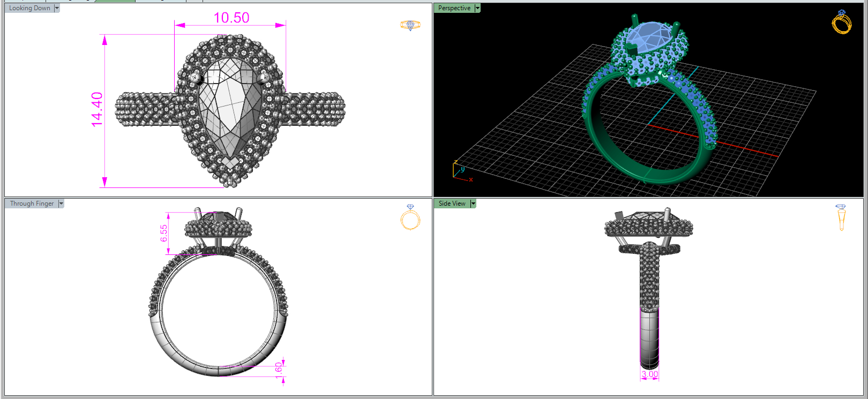
Task: Select the 3.00 shank width dimension
Action: point(649,374)
